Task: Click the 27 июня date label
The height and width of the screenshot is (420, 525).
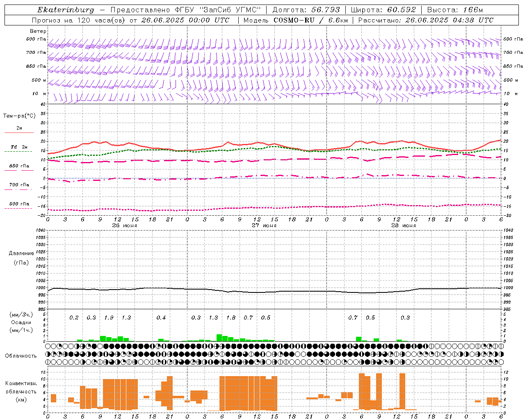Action: [x=264, y=226]
